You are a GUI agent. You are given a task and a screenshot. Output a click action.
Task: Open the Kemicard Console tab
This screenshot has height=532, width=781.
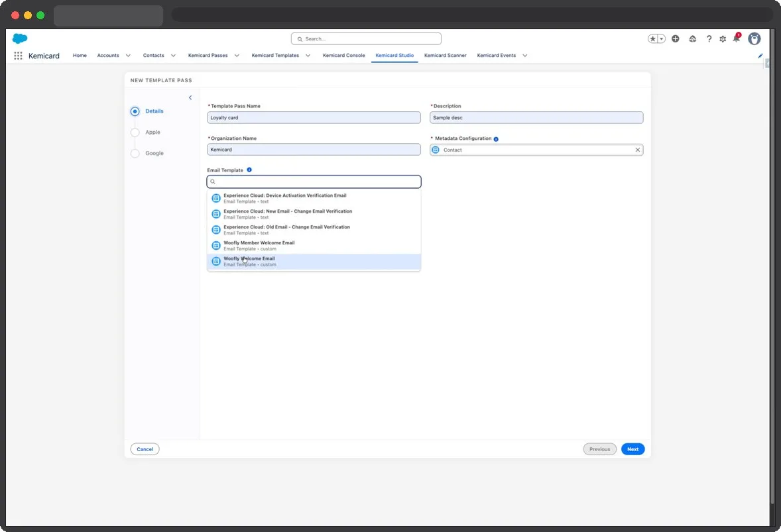[343, 56]
